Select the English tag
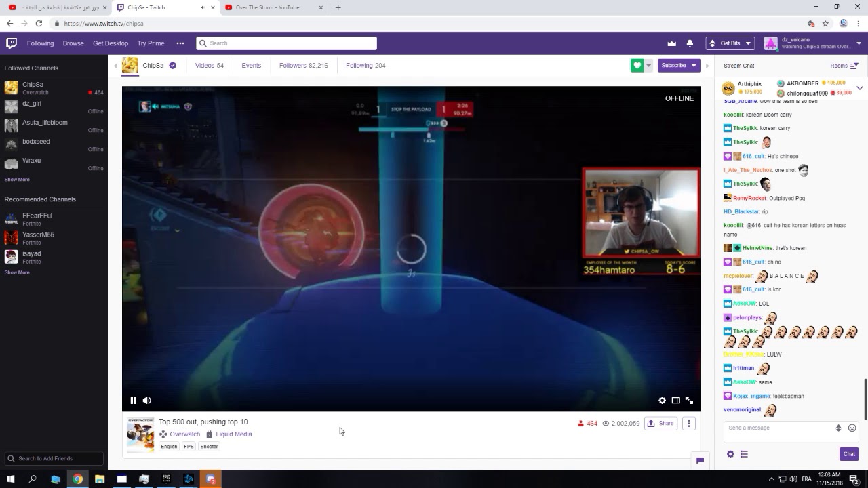 tap(169, 447)
